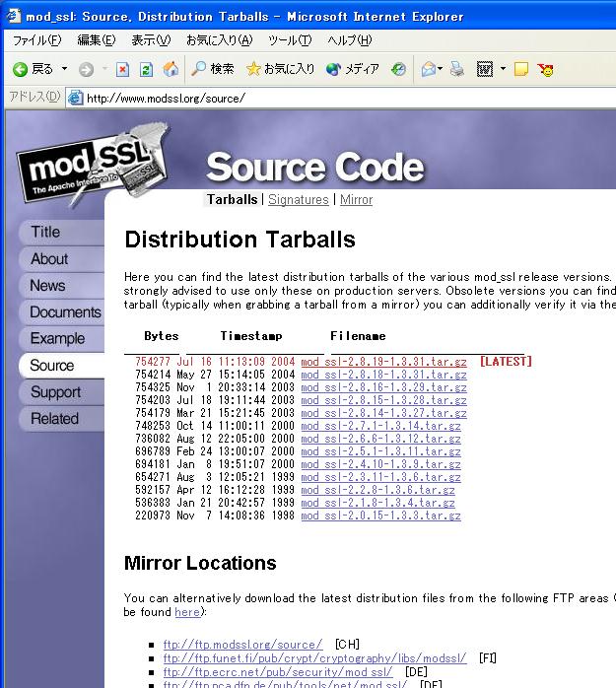The width and height of the screenshot is (616, 688).
Task: Open the ftp.ecrc.net mirror link
Action: (278, 672)
